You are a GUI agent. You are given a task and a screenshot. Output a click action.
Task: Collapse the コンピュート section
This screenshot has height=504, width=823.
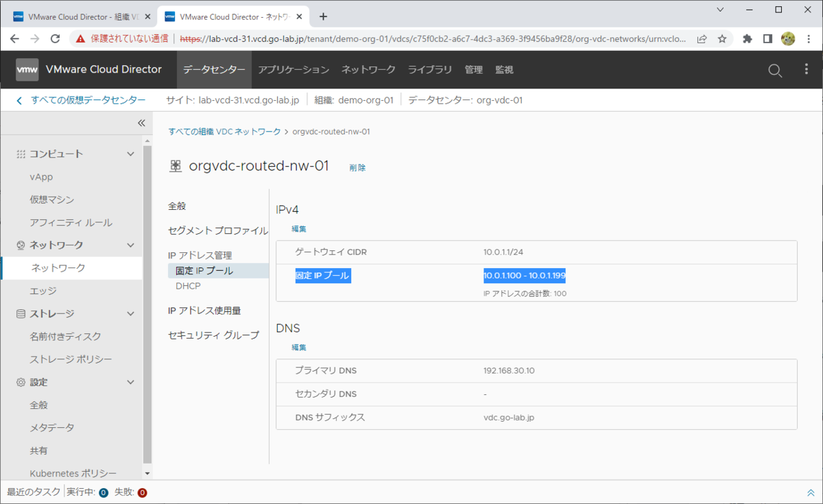pos(131,154)
